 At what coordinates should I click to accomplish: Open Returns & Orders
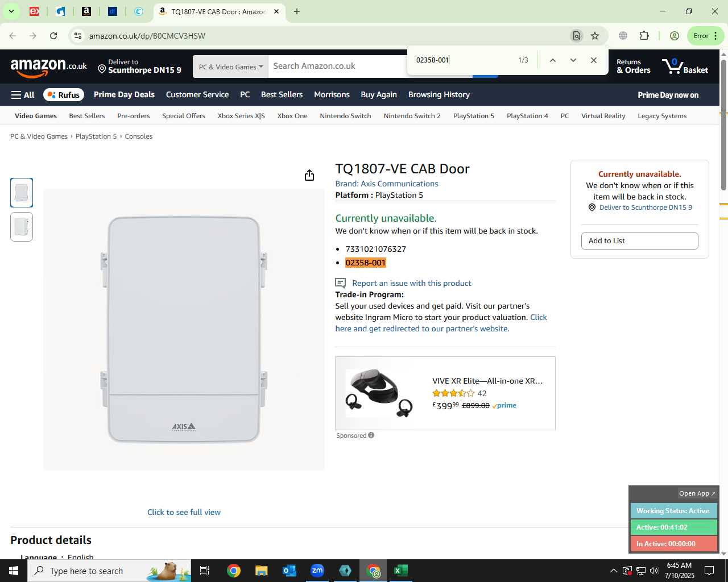point(633,66)
